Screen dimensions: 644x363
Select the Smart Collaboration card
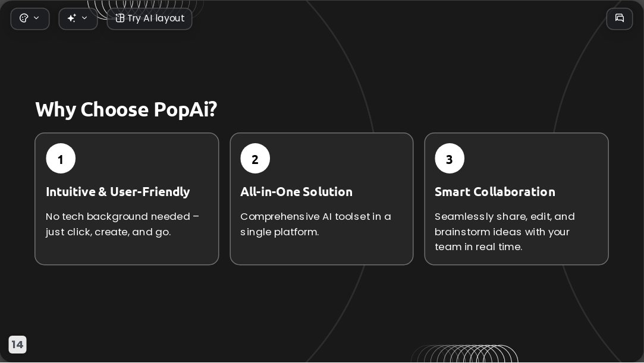tap(516, 199)
